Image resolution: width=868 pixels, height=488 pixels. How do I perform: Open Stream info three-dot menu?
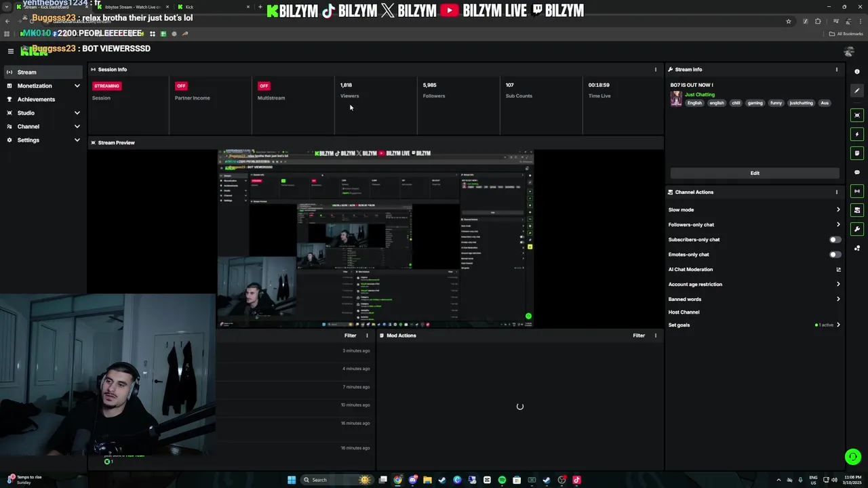click(x=836, y=69)
